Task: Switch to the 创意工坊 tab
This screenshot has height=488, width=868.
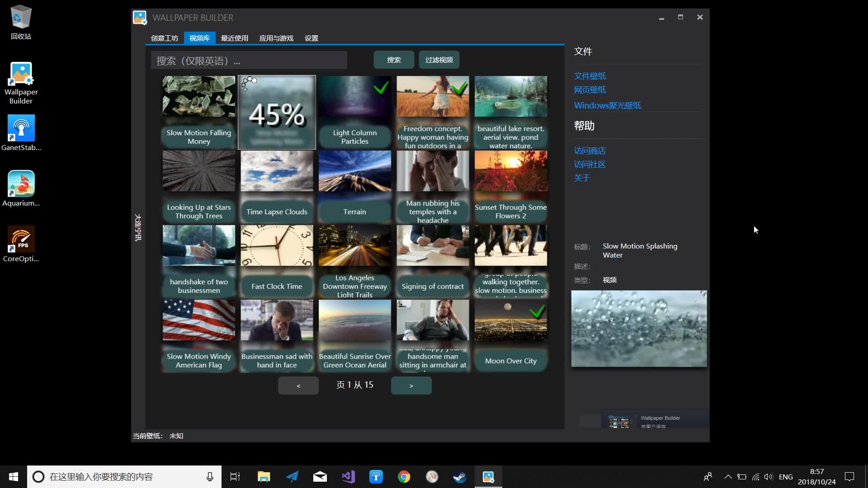Action: click(x=165, y=38)
